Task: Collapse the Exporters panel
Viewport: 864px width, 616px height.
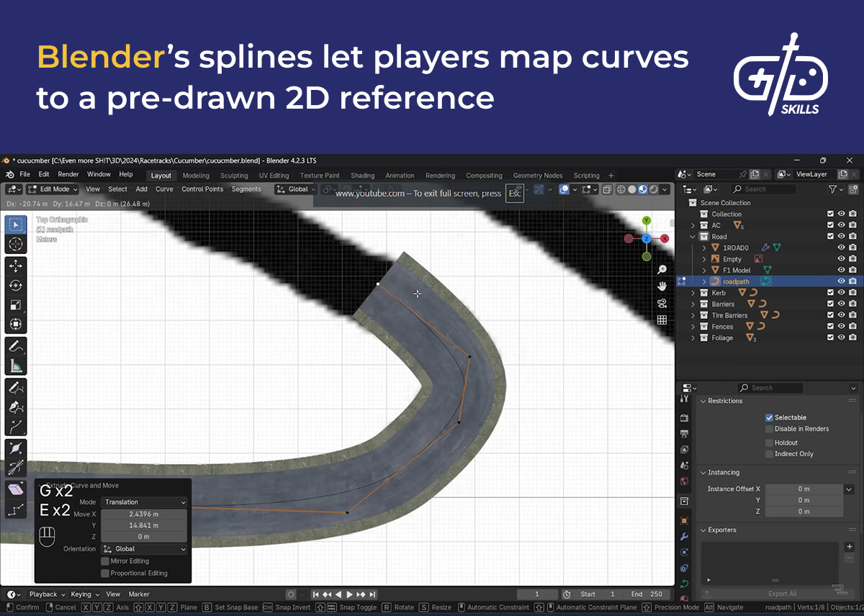Action: (703, 530)
